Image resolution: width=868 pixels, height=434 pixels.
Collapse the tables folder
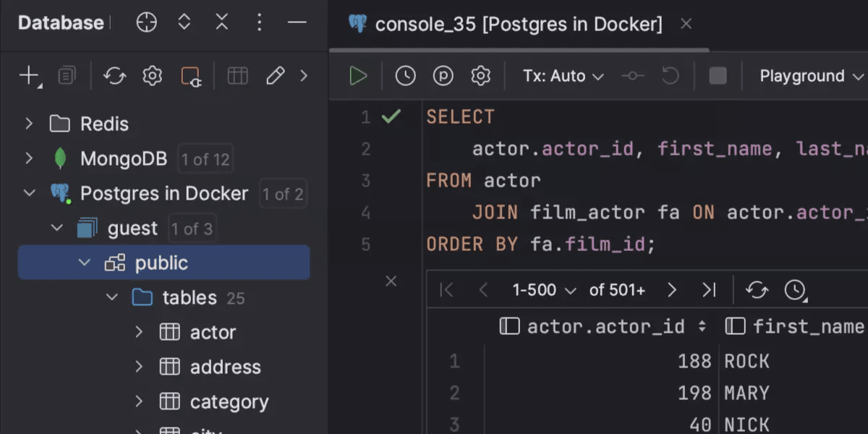111,297
